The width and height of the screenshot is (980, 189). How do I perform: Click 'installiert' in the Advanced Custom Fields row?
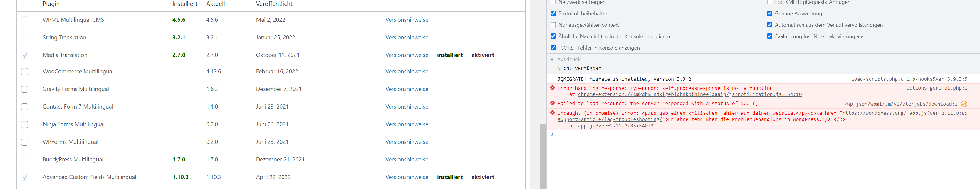pos(450,177)
